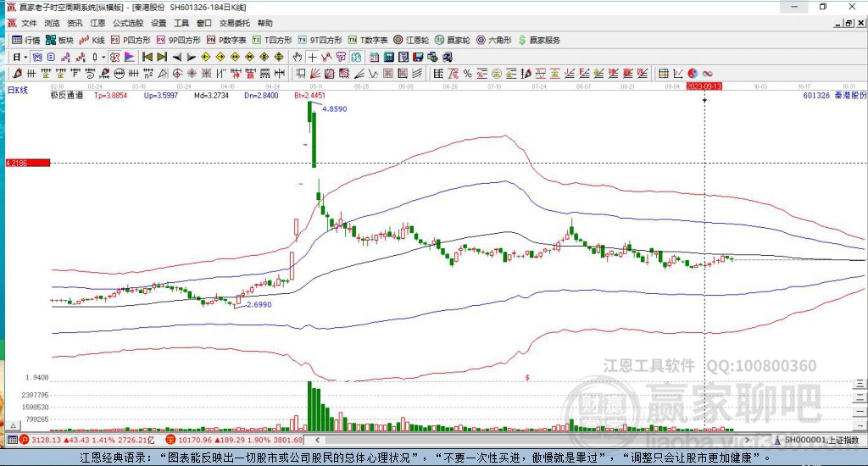Click the 2.6990 low price label
This screenshot has width=868, height=466.
pyautogui.click(x=259, y=304)
